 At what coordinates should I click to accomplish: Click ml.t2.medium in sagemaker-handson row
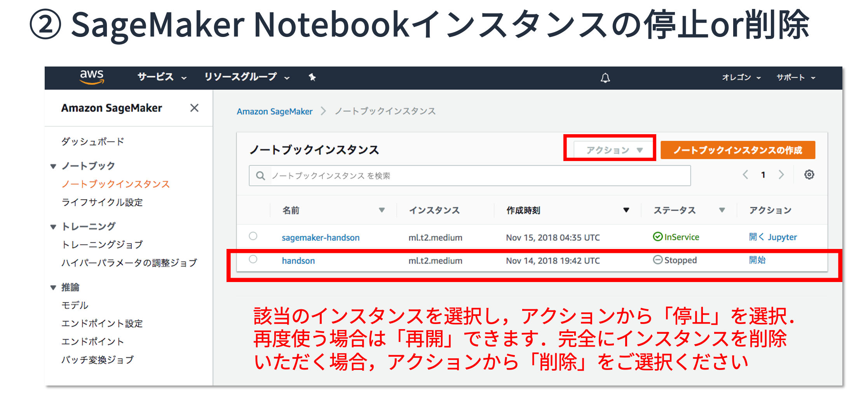(436, 237)
